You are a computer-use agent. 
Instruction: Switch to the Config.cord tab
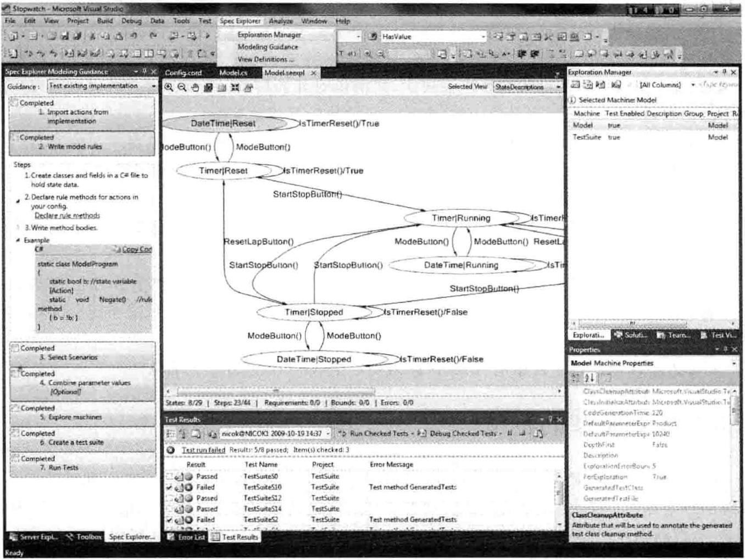click(x=183, y=72)
